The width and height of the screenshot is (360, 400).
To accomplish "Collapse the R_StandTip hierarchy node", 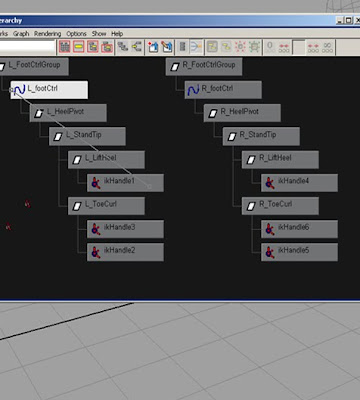I will click(261, 136).
